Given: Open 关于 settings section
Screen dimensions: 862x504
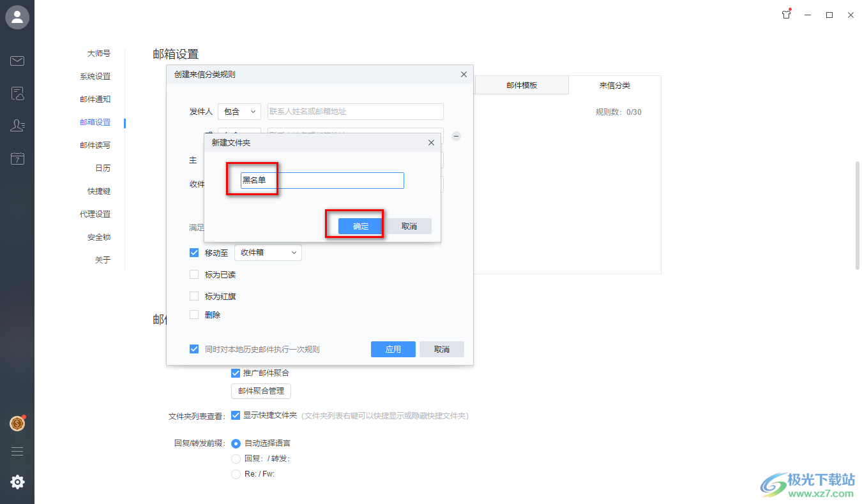Looking at the screenshot, I should coord(103,260).
